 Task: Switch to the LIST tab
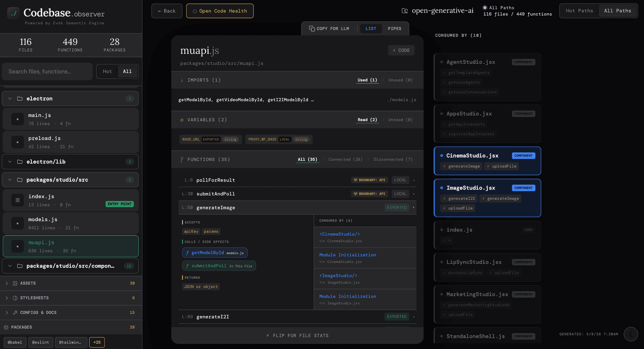tap(371, 29)
